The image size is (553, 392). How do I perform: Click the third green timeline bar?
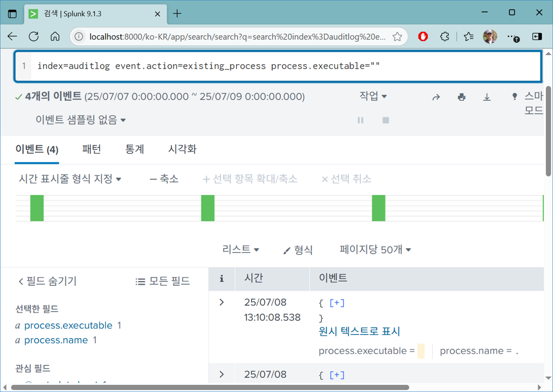point(379,208)
